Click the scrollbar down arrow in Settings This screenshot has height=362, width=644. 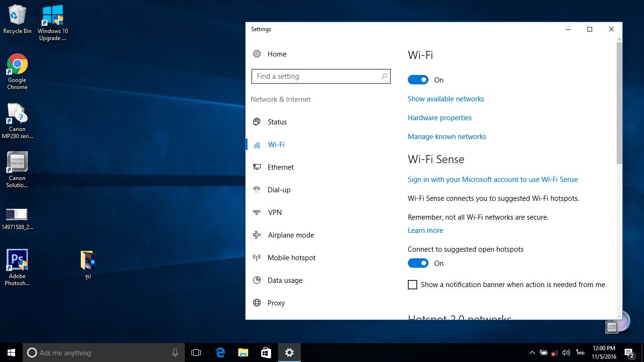point(619,316)
